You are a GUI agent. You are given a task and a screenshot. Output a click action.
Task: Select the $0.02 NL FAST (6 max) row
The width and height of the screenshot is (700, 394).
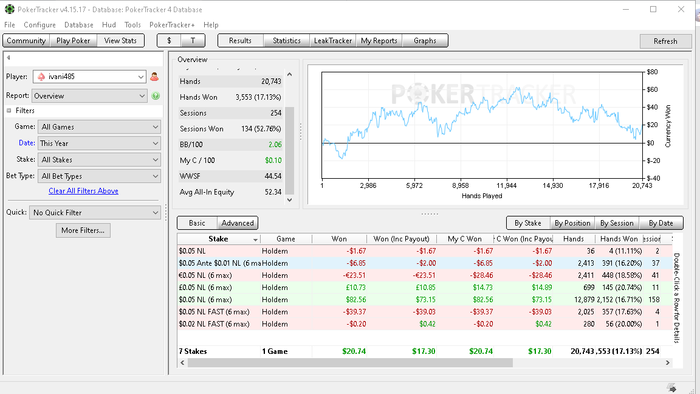coord(425,324)
